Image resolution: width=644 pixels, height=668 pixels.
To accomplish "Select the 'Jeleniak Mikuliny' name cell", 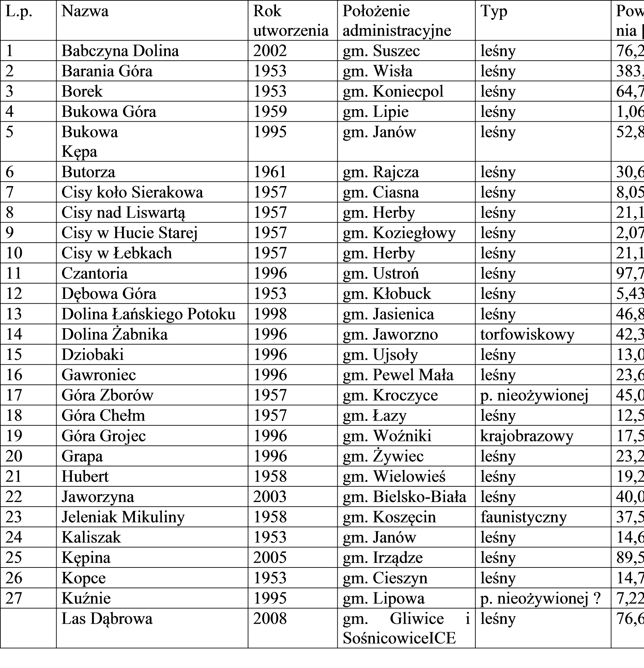I will click(123, 517).
